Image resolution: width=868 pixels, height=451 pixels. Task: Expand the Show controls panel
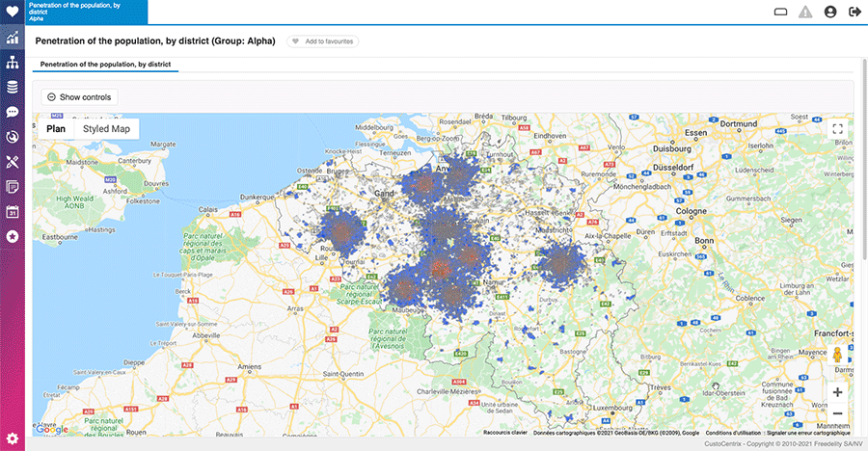pos(80,97)
